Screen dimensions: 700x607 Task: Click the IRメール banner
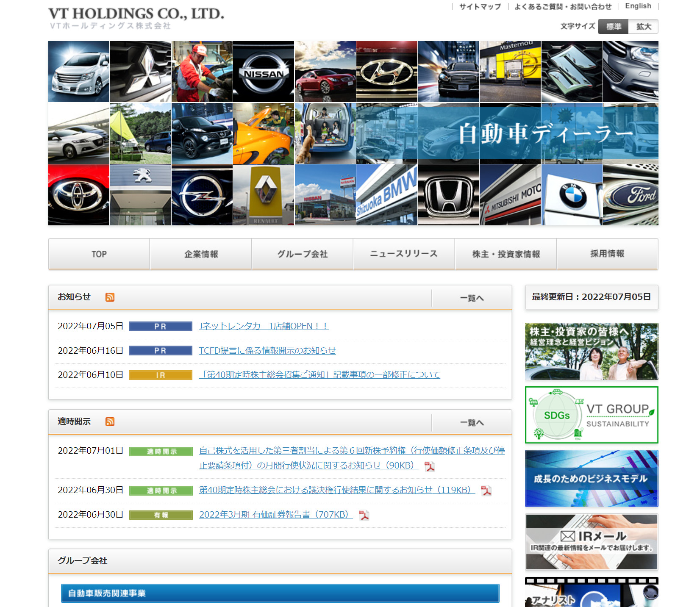tap(592, 542)
